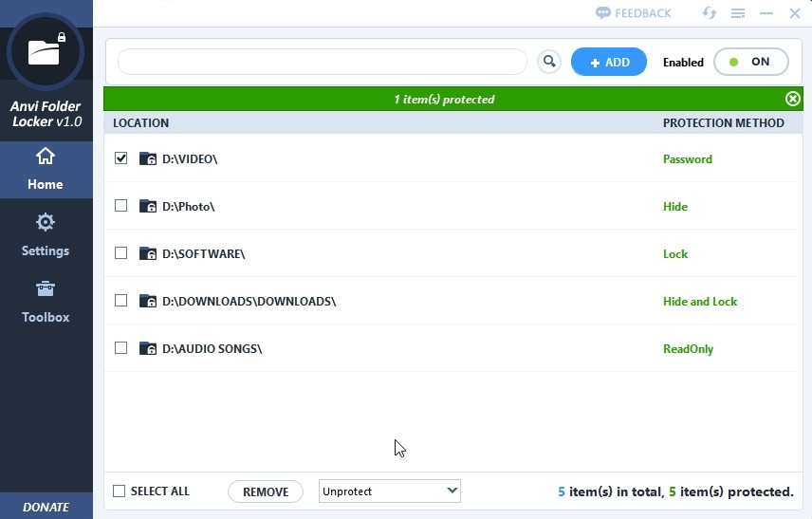Click the FEEDBACK speech bubble link
The width and height of the screenshot is (812, 519).
pos(633,13)
